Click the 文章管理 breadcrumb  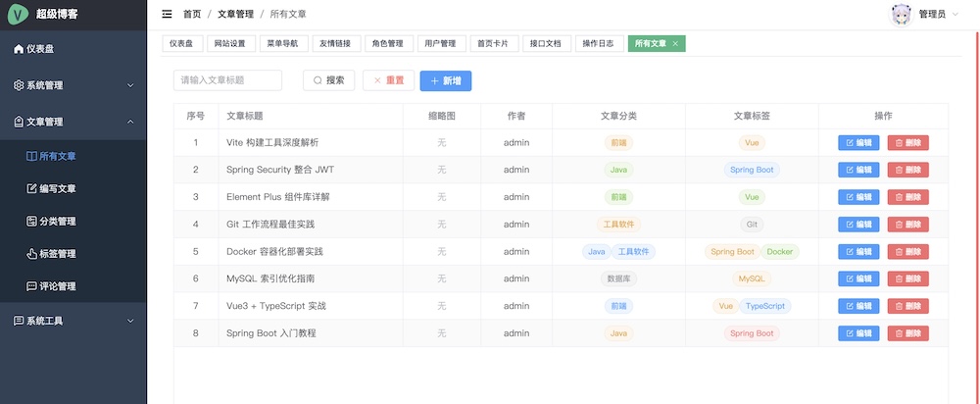[x=235, y=15]
